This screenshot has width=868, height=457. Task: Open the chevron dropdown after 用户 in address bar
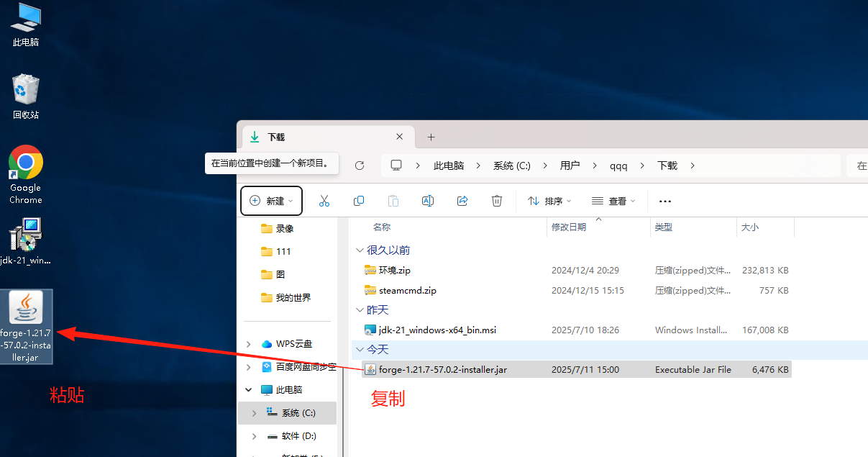click(595, 166)
